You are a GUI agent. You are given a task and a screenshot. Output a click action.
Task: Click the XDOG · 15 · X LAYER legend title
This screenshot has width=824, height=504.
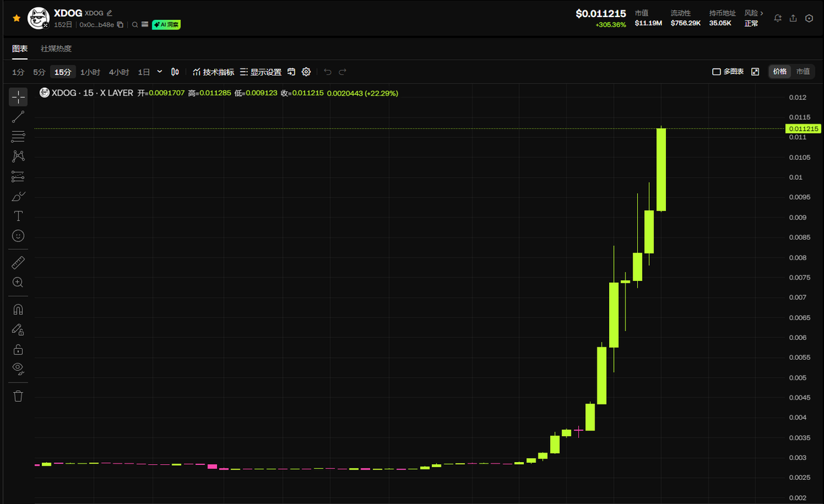[92, 93]
